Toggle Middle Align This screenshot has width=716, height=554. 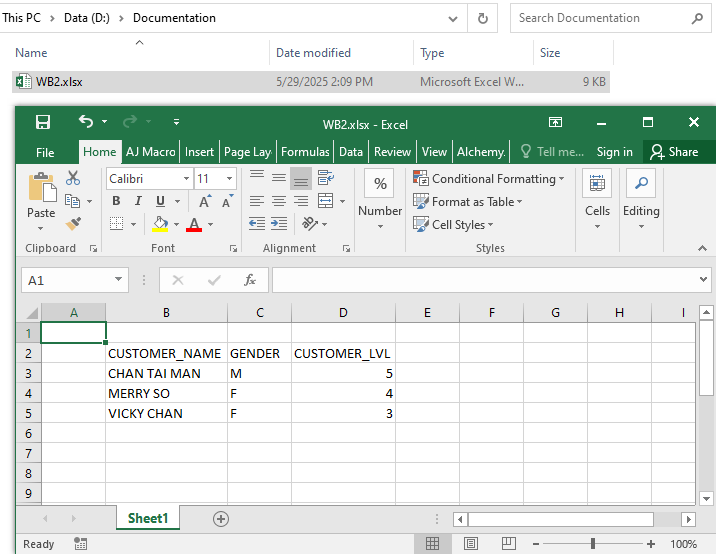(x=279, y=178)
